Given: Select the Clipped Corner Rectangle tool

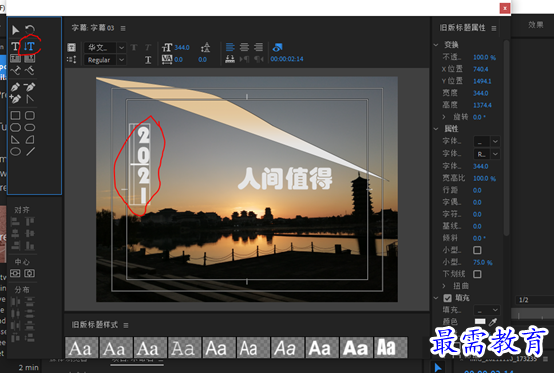Looking at the screenshot, I should [x=15, y=127].
